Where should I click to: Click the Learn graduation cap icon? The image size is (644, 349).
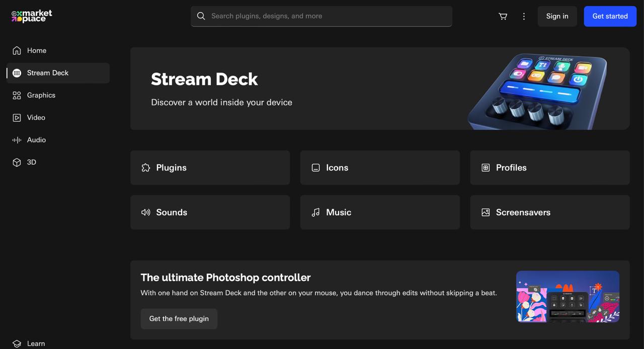[x=17, y=343]
